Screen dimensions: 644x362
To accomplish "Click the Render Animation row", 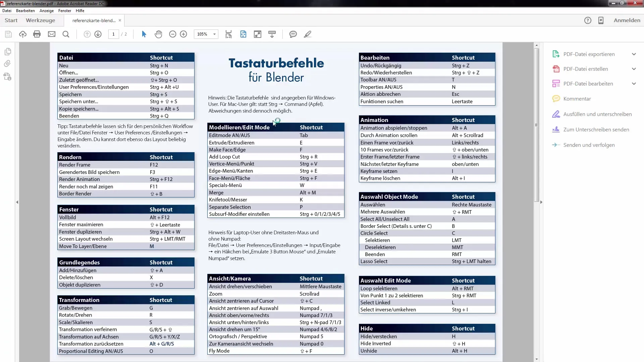I will (126, 179).
